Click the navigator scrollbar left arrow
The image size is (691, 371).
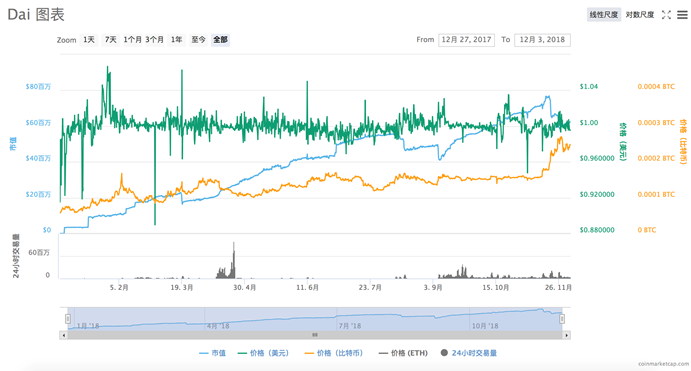click(x=63, y=335)
